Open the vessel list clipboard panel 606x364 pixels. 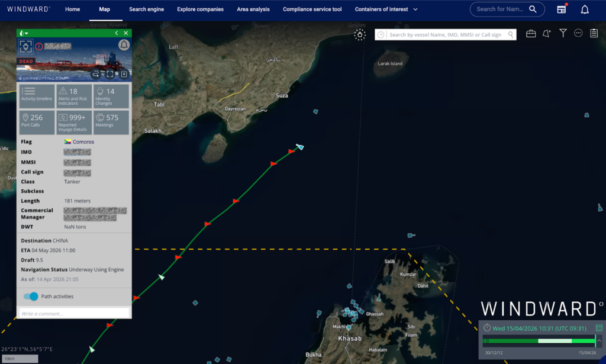594,34
